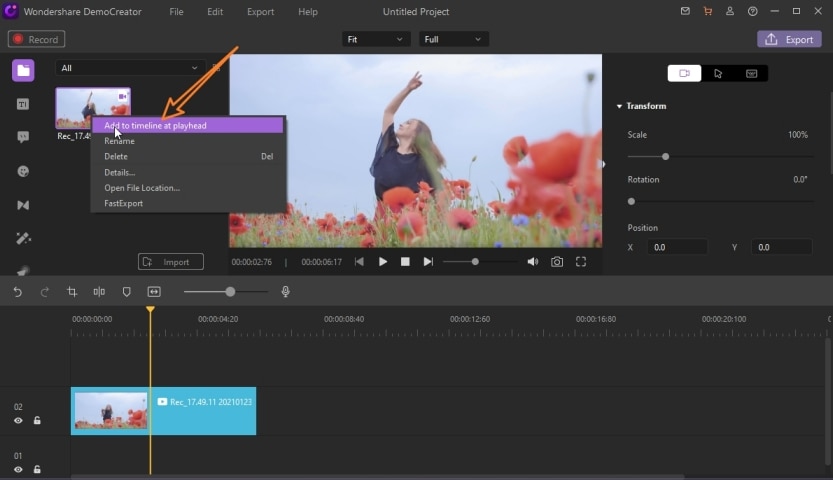Open the Fit zoom dropdown

point(376,39)
